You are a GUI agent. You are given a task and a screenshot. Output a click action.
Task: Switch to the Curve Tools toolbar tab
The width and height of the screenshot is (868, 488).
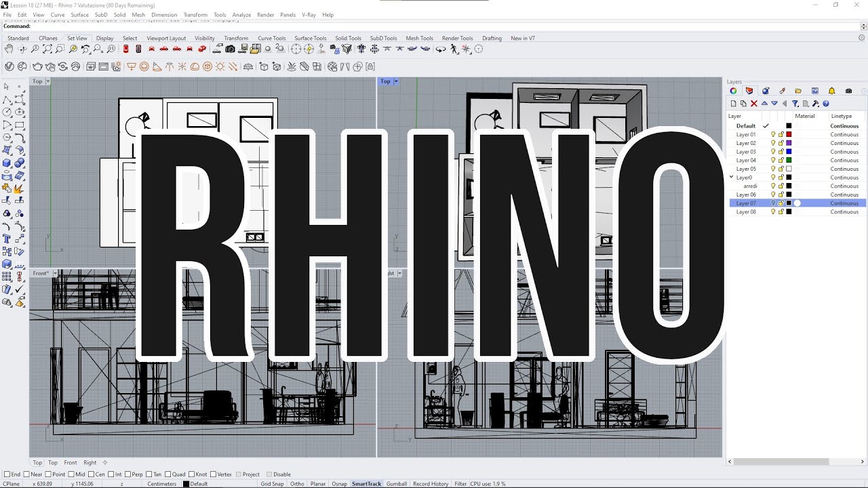(272, 39)
